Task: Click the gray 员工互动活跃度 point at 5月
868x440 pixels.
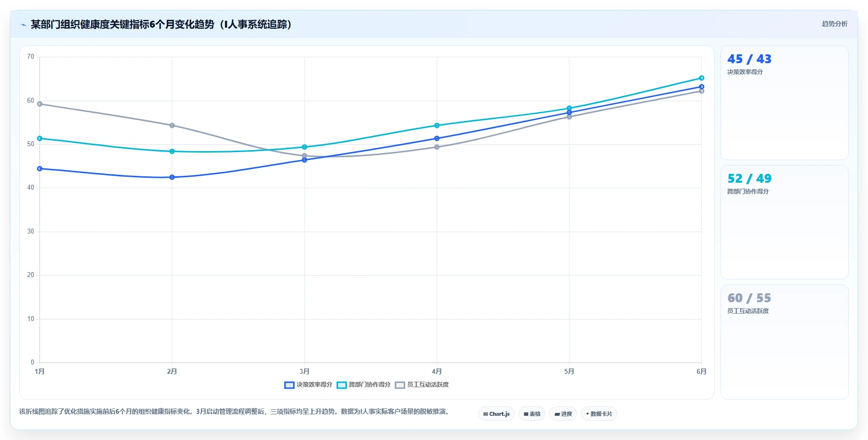Action: (569, 117)
